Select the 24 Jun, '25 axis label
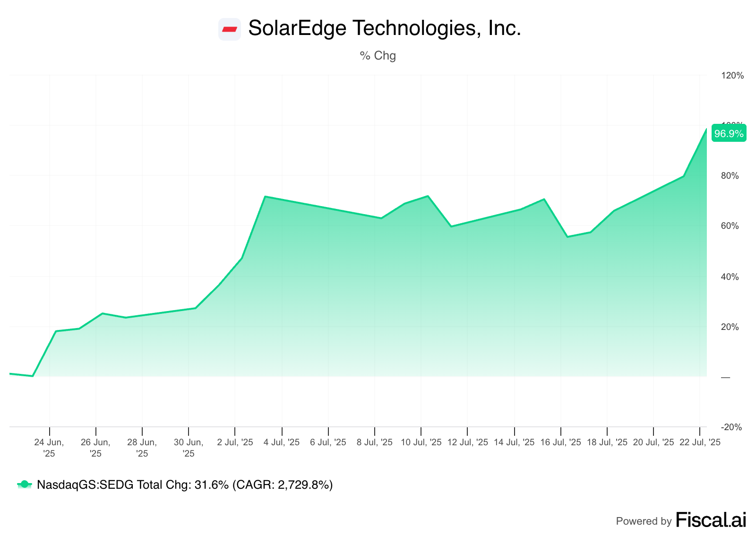The height and width of the screenshot is (536, 756). click(49, 448)
